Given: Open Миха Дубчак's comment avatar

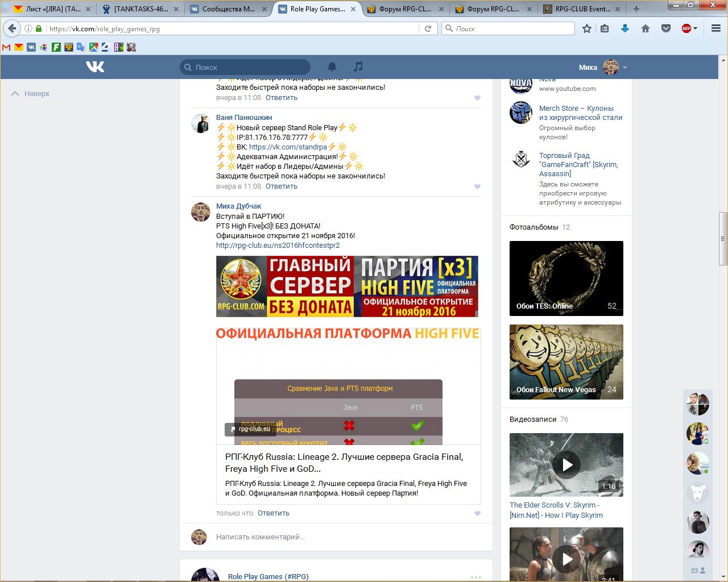Looking at the screenshot, I should coord(200,212).
